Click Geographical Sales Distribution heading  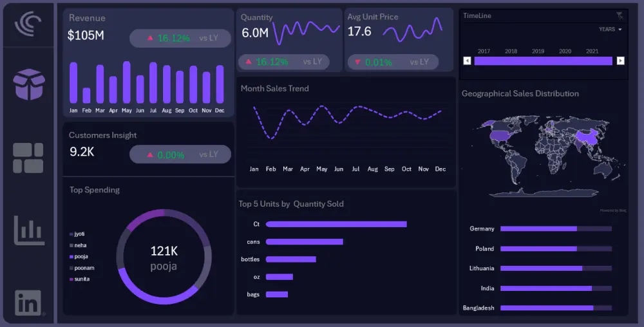coord(520,93)
